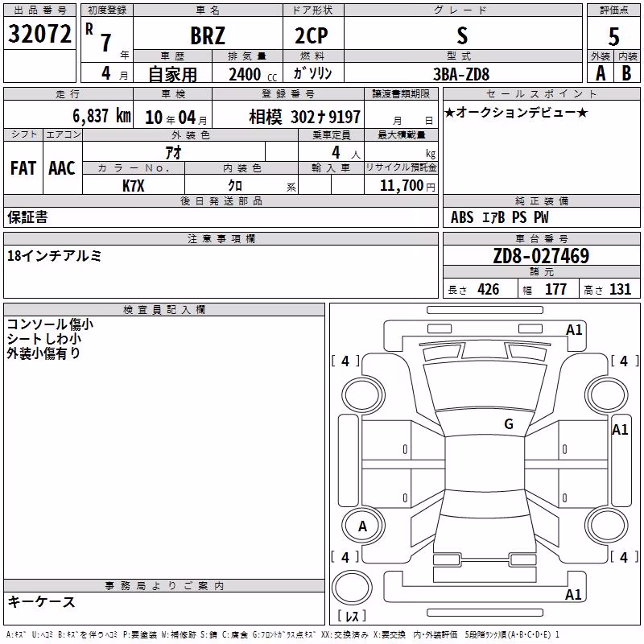This screenshot has height=644, width=644.
Task: Click the 注意事項欄 header
Action: 221,238
